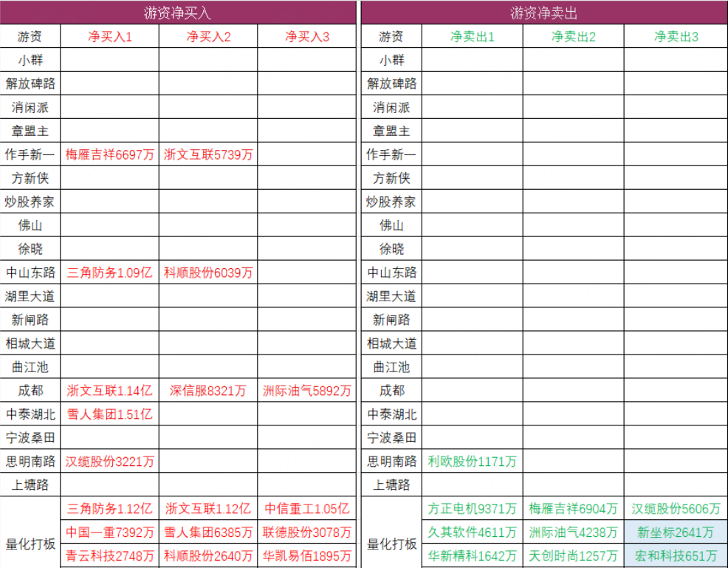Click the 游资净买入 table header
The image size is (728, 568).
178,13
